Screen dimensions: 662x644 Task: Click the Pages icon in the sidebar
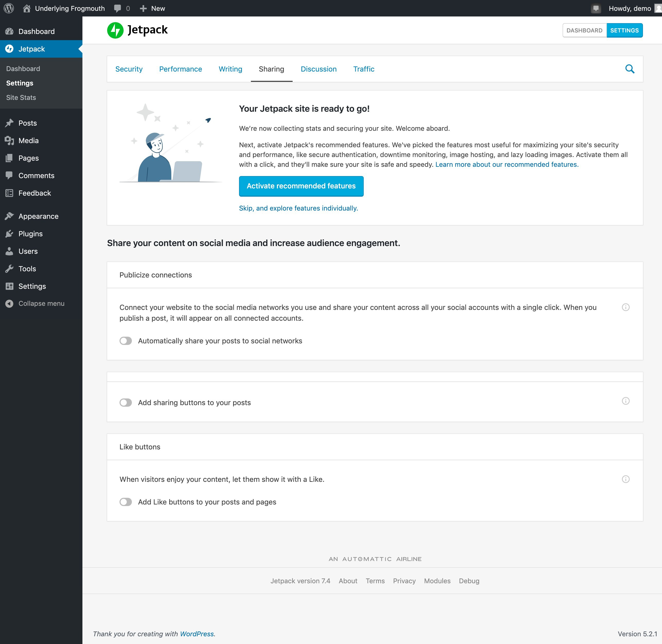pos(10,158)
